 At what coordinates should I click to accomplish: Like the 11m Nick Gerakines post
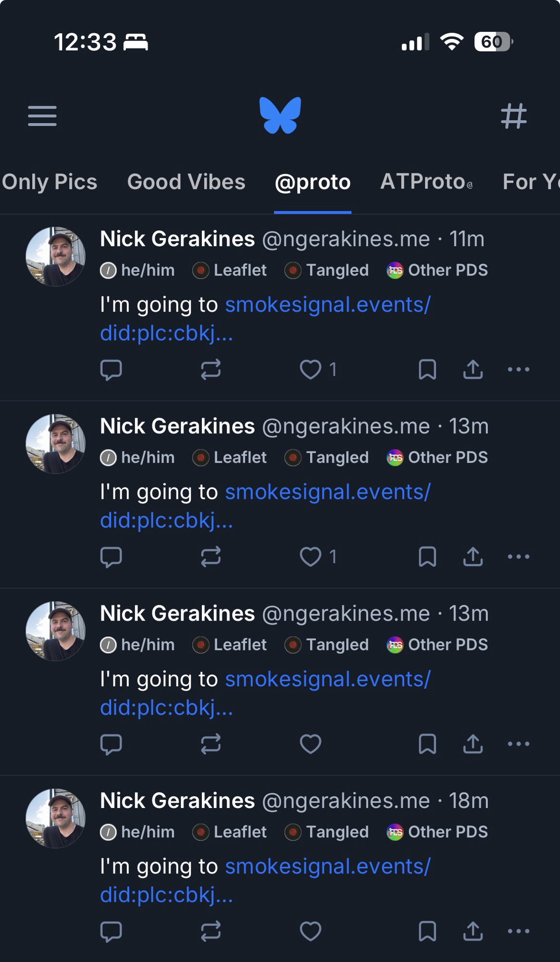point(311,370)
